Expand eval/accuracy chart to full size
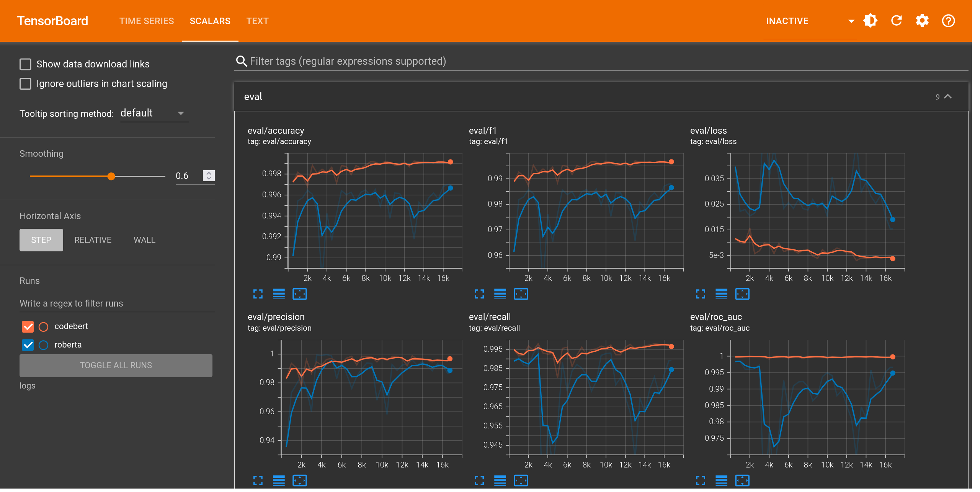The width and height of the screenshot is (980, 492). [x=258, y=294]
